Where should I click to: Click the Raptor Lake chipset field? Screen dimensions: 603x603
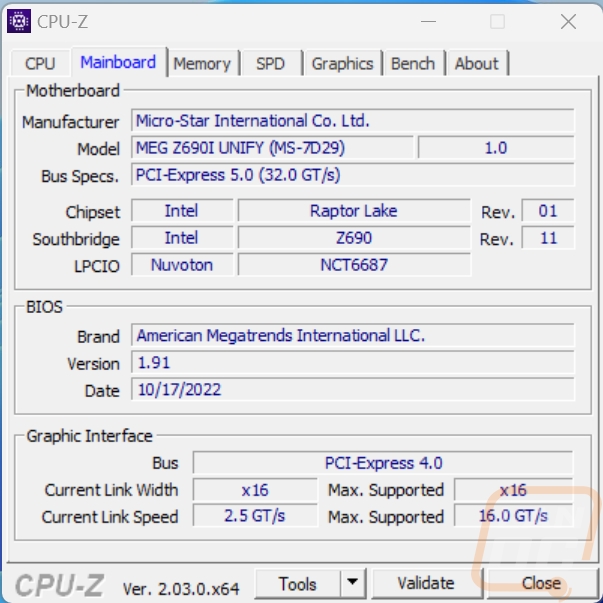[354, 211]
